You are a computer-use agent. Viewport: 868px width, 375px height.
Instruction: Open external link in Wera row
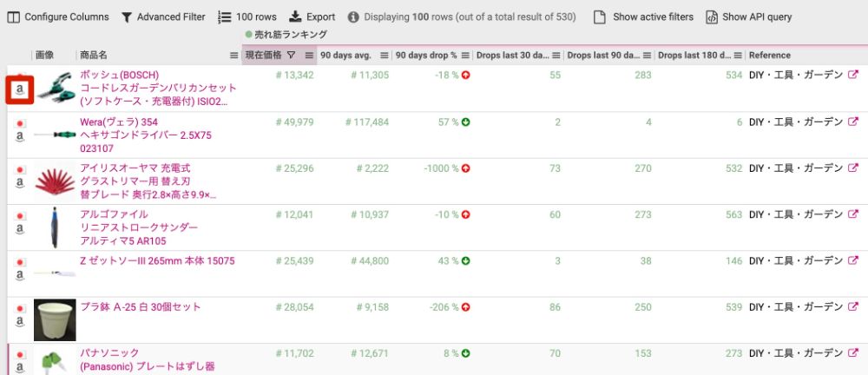coord(853,122)
